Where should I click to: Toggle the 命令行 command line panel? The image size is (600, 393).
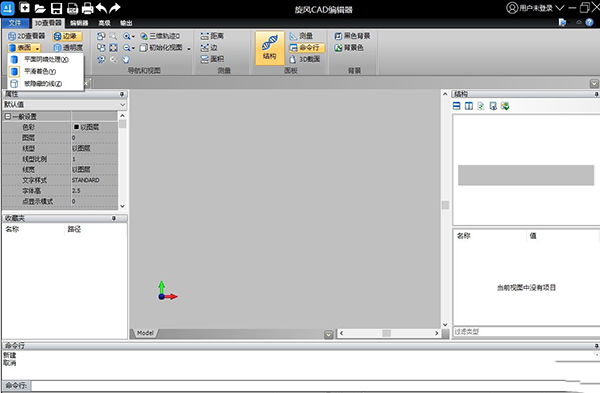click(x=306, y=47)
